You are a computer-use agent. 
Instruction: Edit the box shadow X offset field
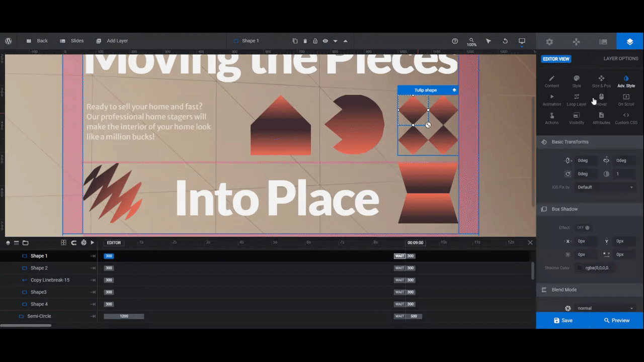[586, 241]
